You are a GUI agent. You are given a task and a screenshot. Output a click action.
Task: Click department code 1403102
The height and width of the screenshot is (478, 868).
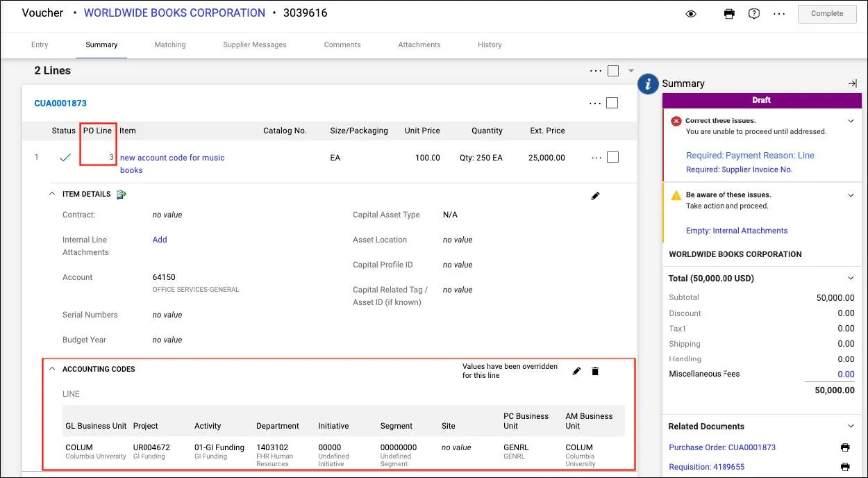click(x=272, y=447)
